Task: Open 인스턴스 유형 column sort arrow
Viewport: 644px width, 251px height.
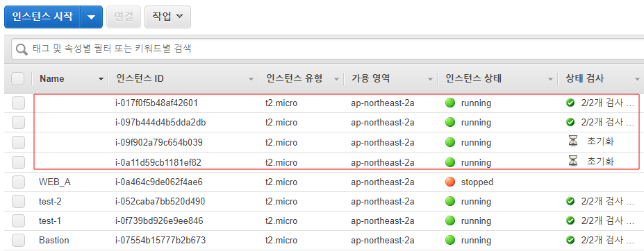Action: pyautogui.click(x=336, y=79)
